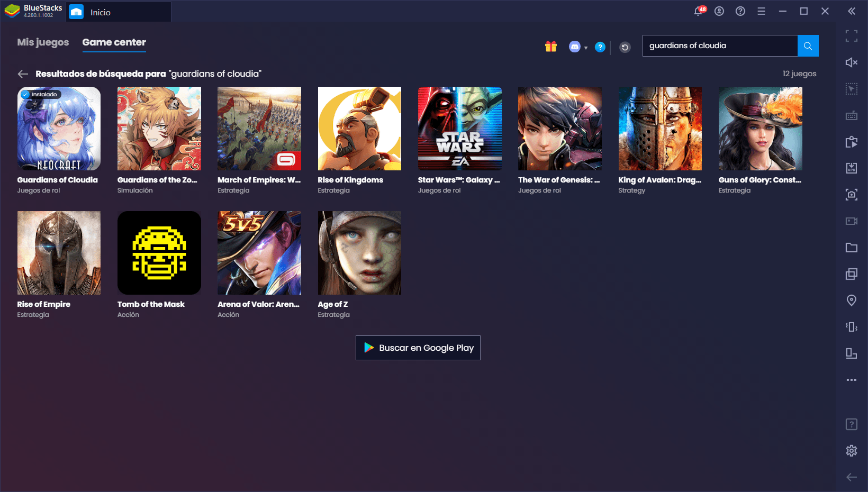Click the blue search magnifier button

tap(808, 46)
